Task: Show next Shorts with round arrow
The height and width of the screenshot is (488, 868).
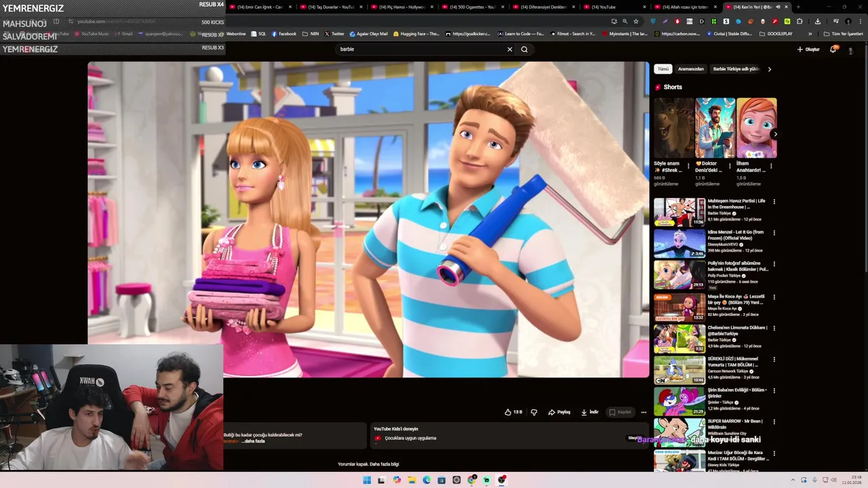Action: click(x=775, y=134)
